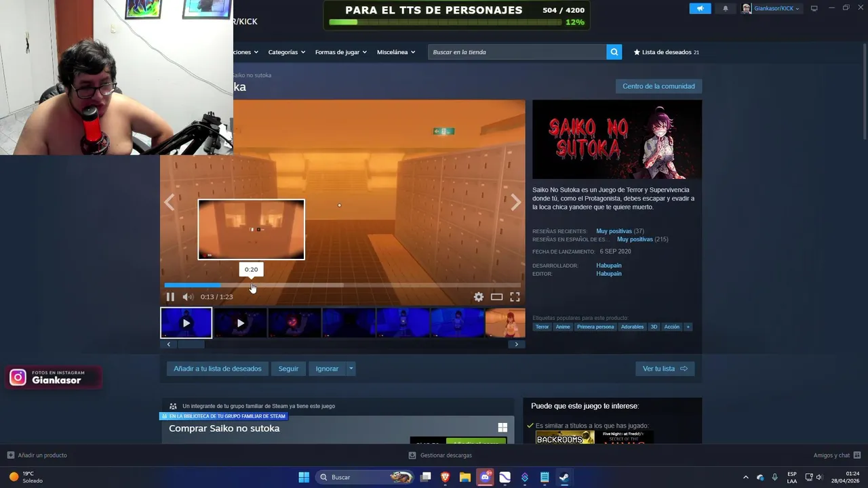Open video settings gear icon

[479, 297]
